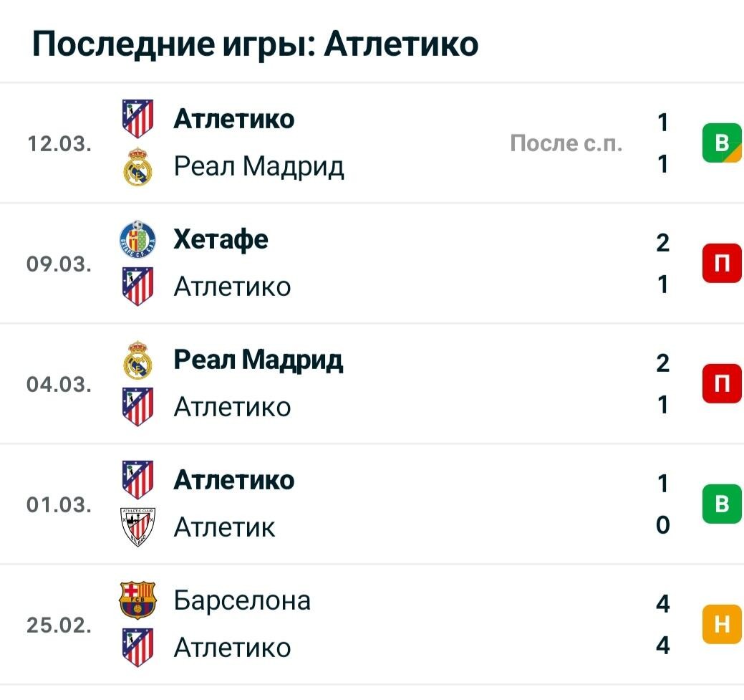Click Последние игры: Атлетико heading
744x700 pixels.
(255, 44)
